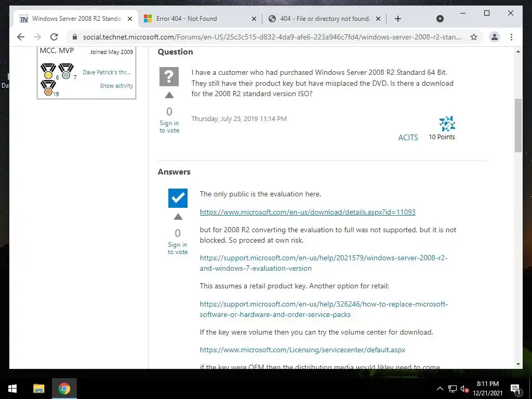The width and height of the screenshot is (532, 399).
Task: Close the Error 404 - Not Found tab
Action: (254, 19)
